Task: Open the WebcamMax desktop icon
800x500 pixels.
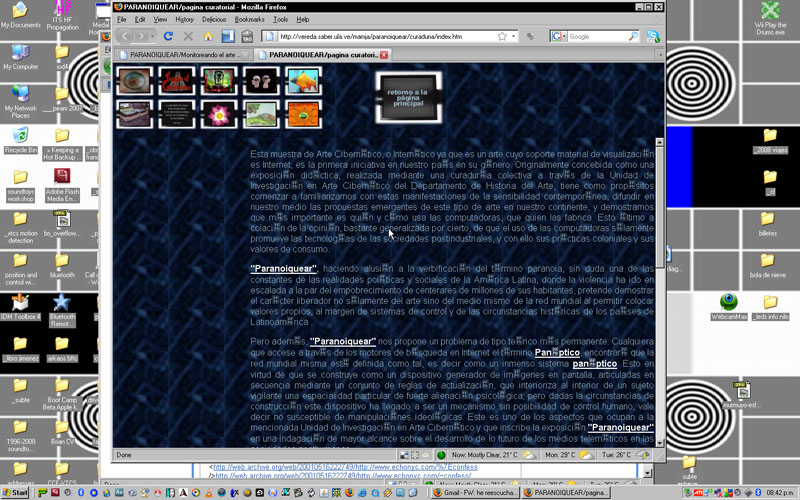Action: (x=729, y=307)
